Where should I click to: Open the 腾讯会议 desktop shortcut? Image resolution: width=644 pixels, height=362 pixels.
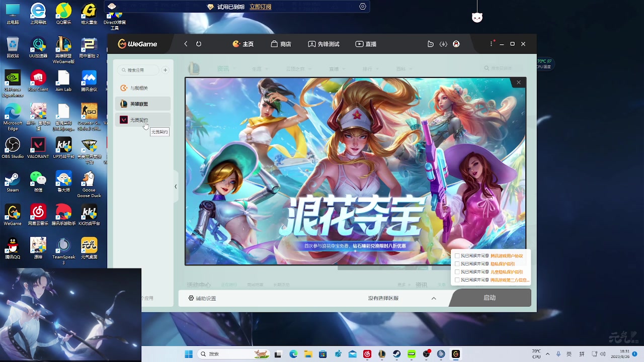click(89, 81)
